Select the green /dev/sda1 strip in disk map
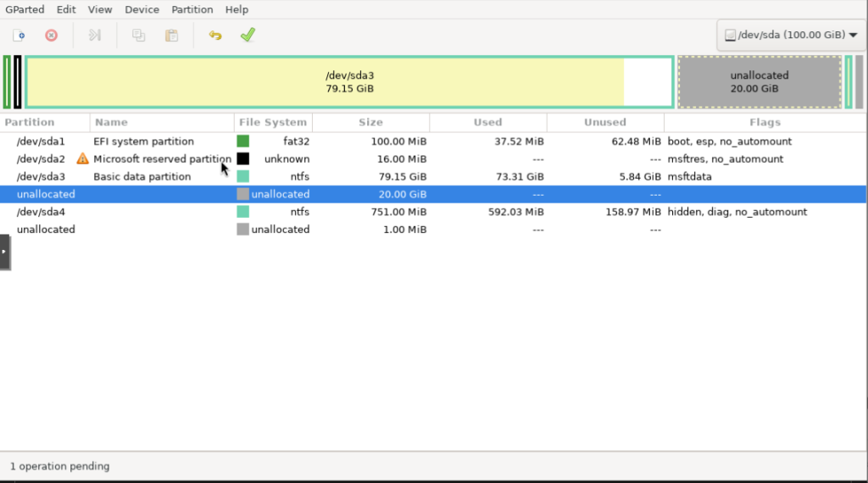 point(7,82)
